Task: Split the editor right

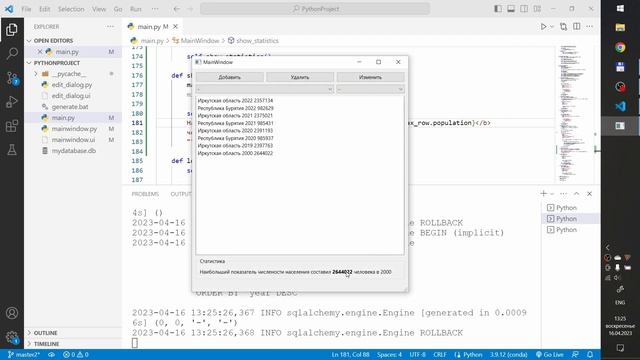Action: pyautogui.click(x=576, y=27)
